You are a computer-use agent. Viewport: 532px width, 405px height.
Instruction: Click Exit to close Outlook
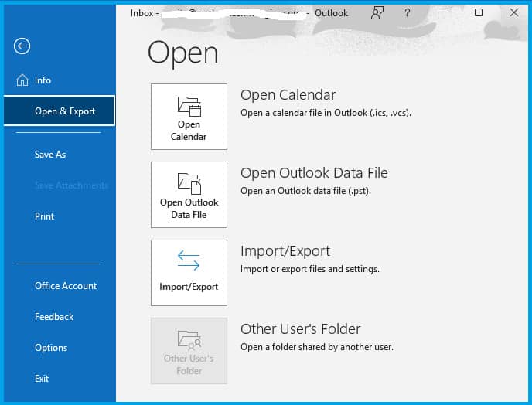[42, 379]
